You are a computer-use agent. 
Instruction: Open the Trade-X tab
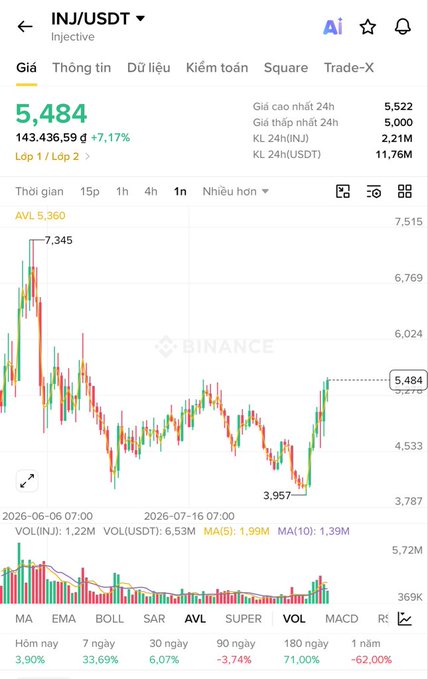(x=349, y=68)
